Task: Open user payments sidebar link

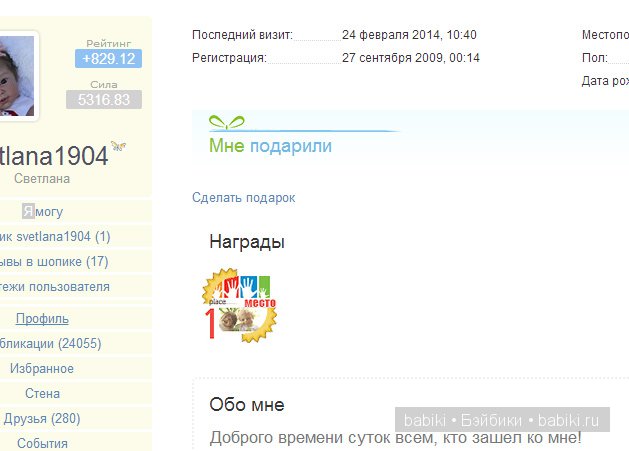Action: pyautogui.click(x=55, y=287)
